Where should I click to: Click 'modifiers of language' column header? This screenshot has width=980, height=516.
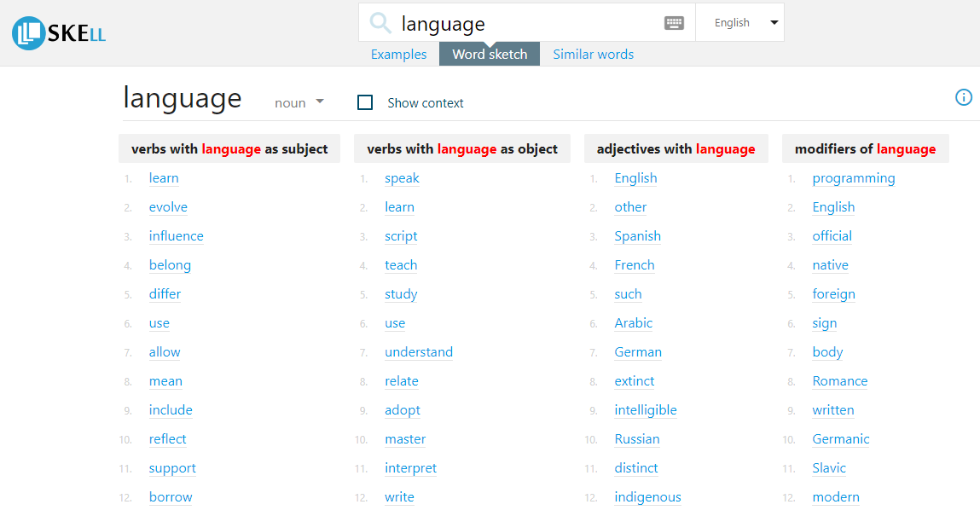[x=865, y=148]
